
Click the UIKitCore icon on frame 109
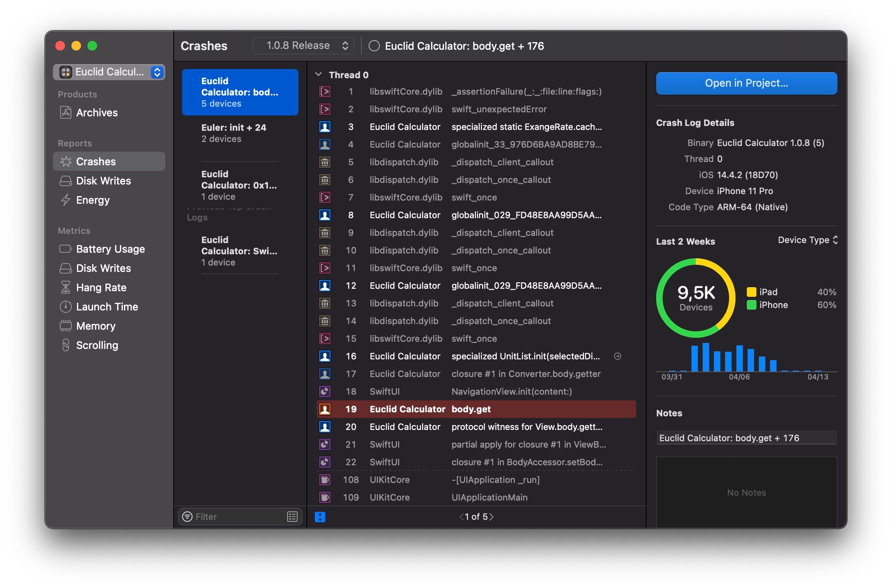[x=325, y=497]
